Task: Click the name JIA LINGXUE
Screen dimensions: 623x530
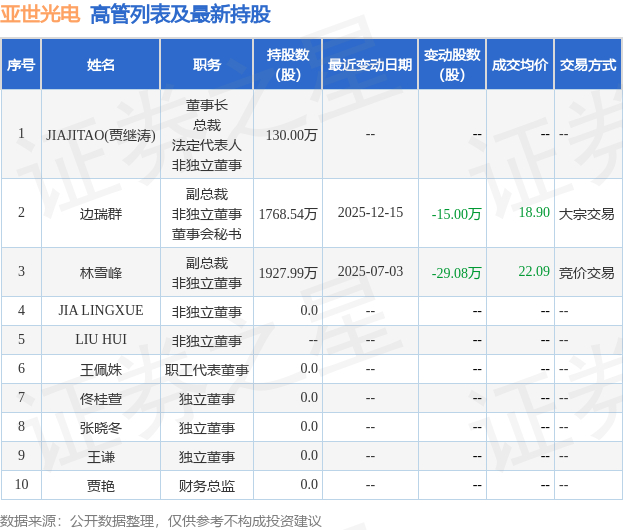Action: pos(101,310)
